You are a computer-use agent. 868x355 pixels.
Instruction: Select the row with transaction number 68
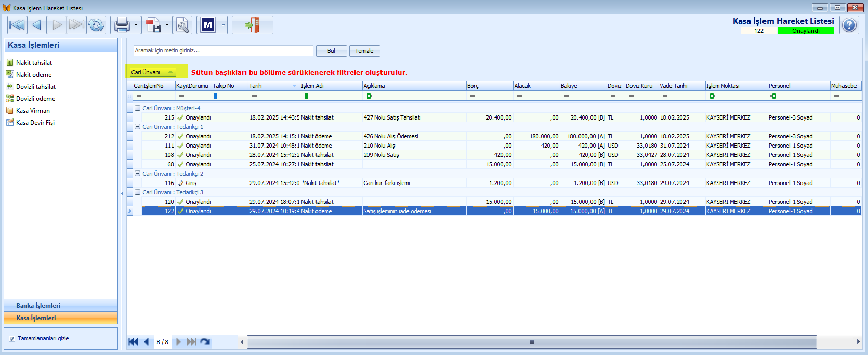502,164
